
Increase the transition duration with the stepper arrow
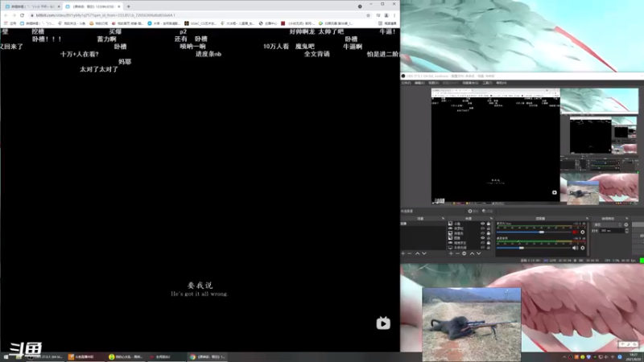click(x=626, y=229)
